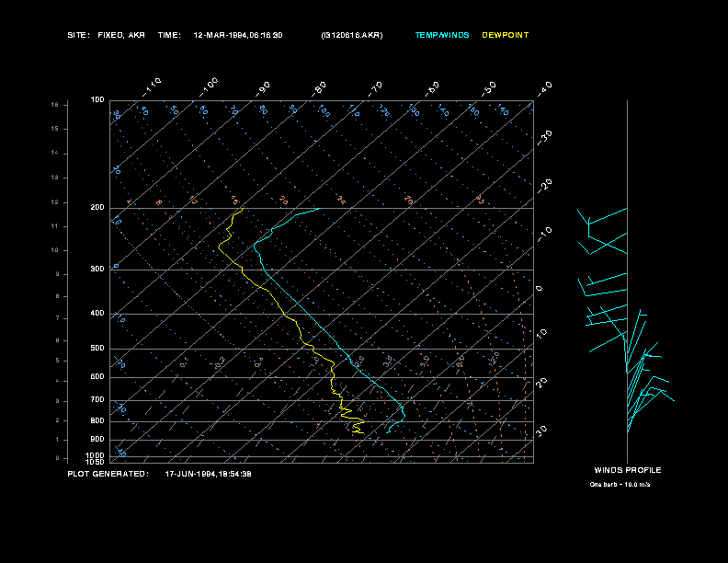The height and width of the screenshot is (563, 728).
Task: Click the file name "(I3120616.AKR)"
Action: pos(352,35)
